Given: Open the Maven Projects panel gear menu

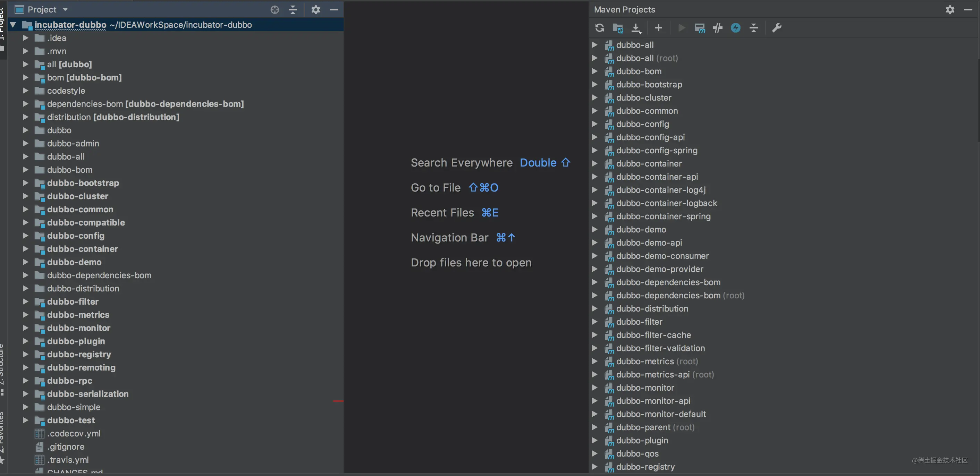Looking at the screenshot, I should coord(950,9).
